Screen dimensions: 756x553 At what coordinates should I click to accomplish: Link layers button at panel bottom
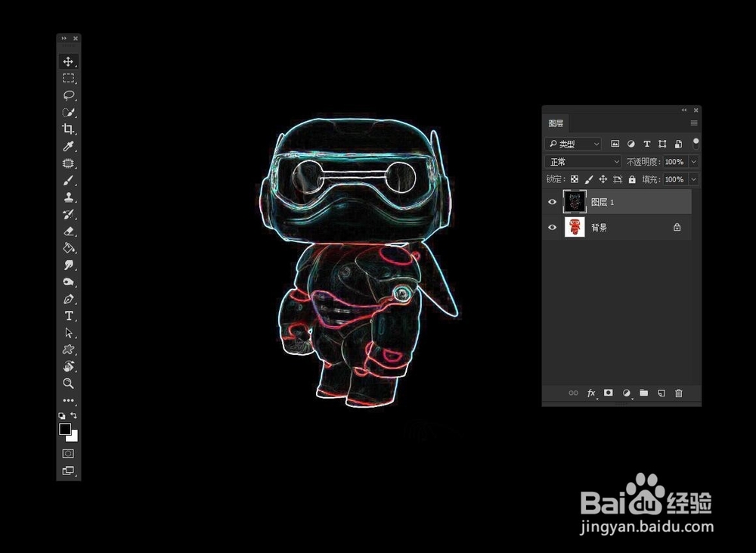[573, 393]
